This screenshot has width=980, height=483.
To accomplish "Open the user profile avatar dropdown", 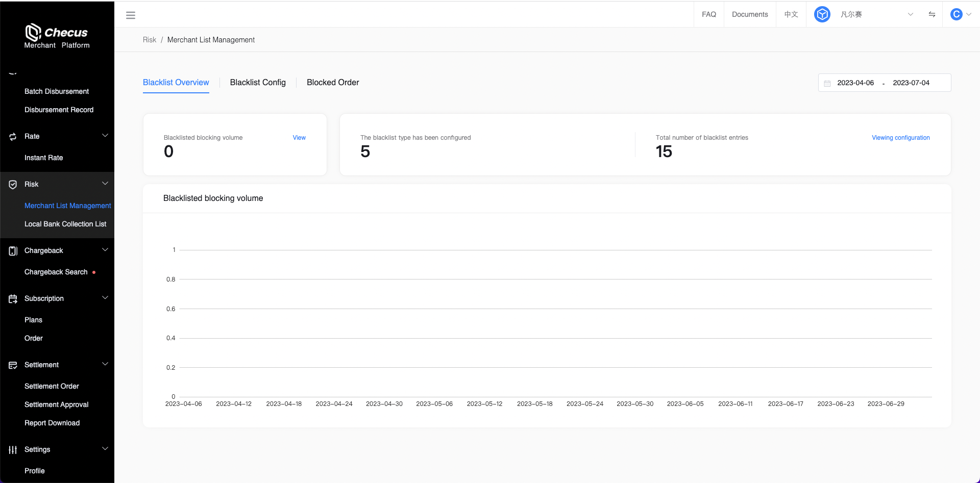I will (x=960, y=14).
